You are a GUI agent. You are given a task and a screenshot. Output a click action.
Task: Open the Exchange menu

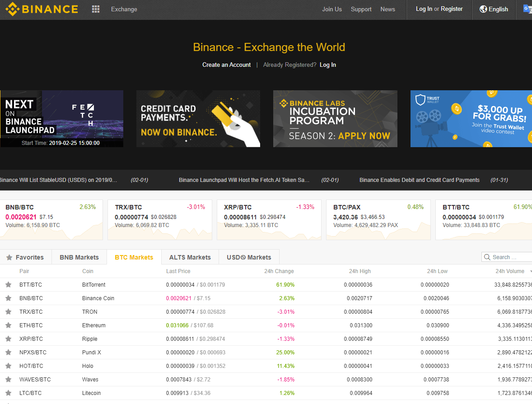[124, 9]
